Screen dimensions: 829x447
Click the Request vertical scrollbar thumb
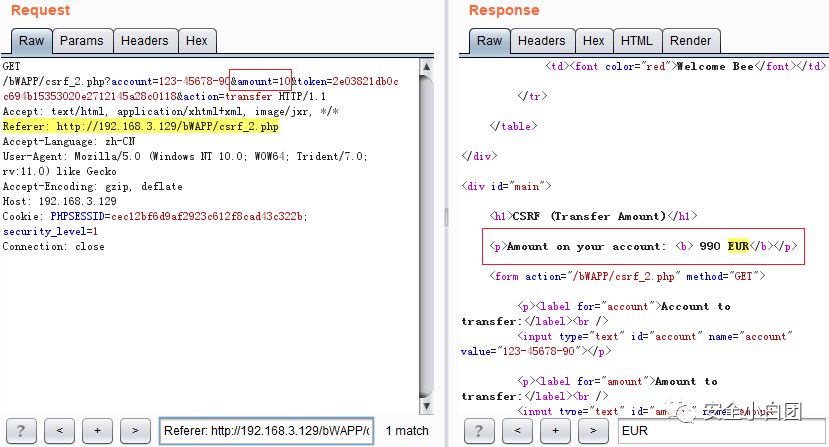(426, 235)
